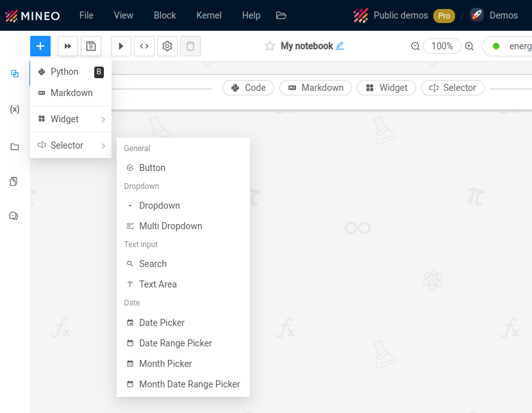The width and height of the screenshot is (532, 413).
Task: Zoom in with the magnifier plus
Action: point(469,46)
